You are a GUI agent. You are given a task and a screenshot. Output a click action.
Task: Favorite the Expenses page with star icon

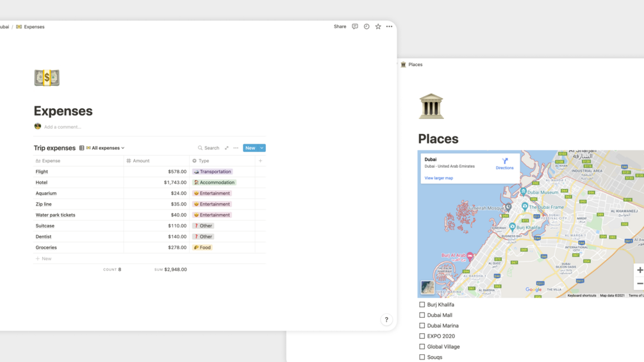coord(378,27)
